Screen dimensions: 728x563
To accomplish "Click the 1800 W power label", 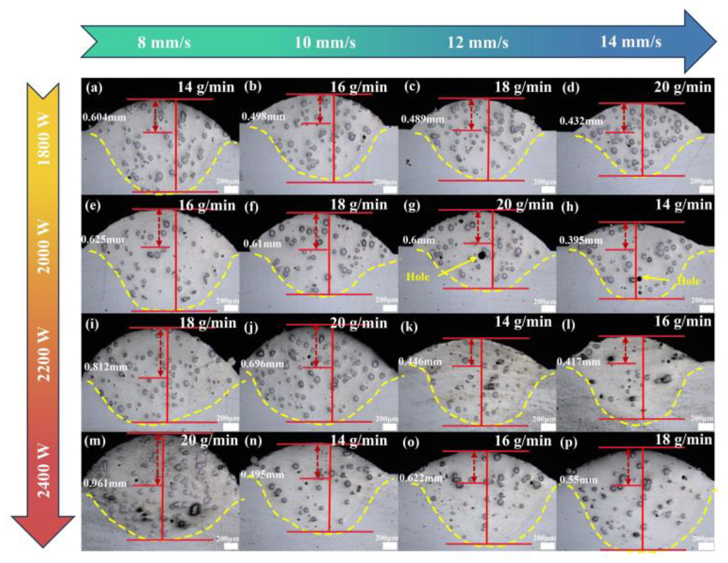I will tap(44, 139).
